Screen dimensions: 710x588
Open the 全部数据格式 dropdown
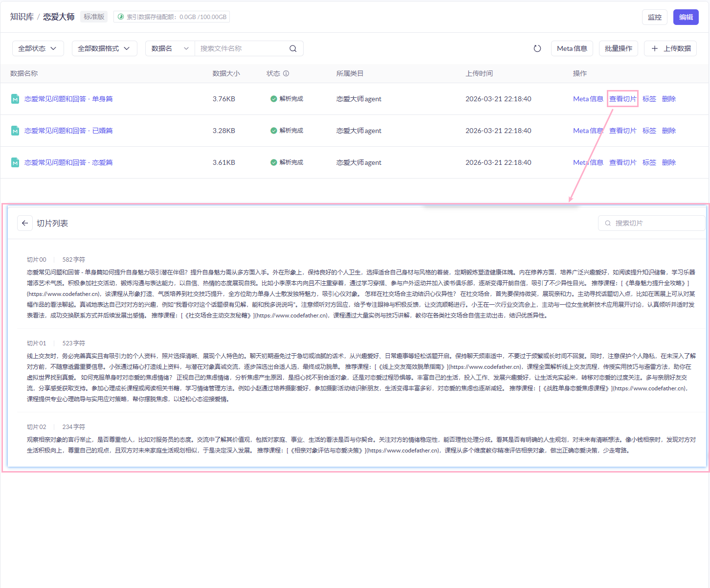(x=104, y=48)
